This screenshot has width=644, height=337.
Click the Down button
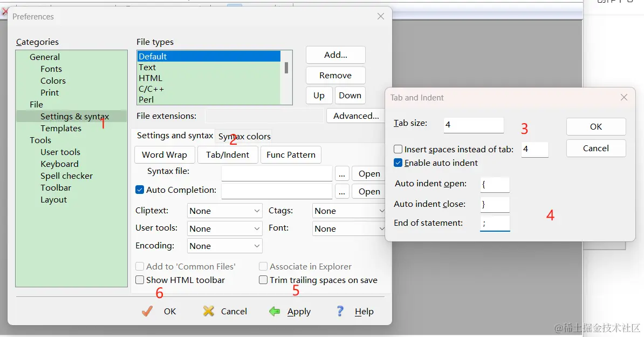tap(350, 96)
